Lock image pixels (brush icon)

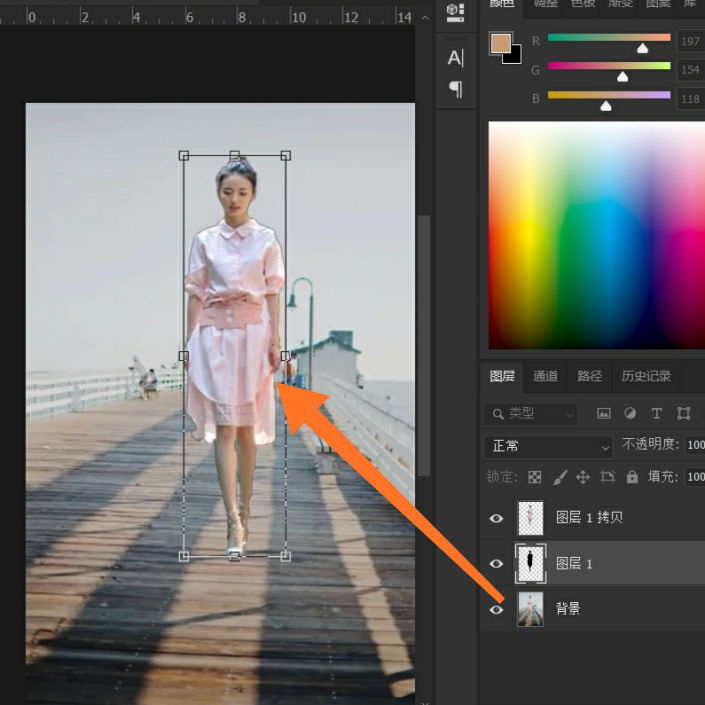560,477
